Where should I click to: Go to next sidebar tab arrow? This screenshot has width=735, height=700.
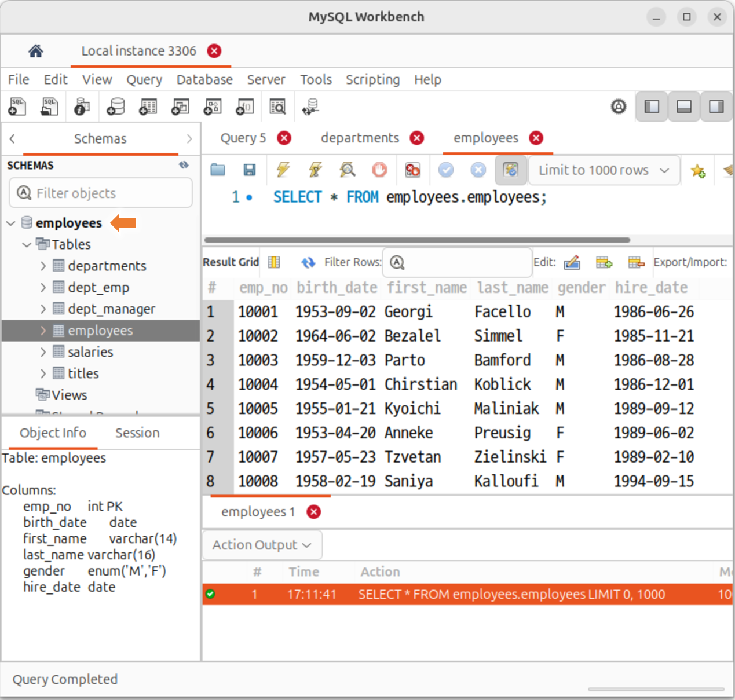[x=189, y=138]
